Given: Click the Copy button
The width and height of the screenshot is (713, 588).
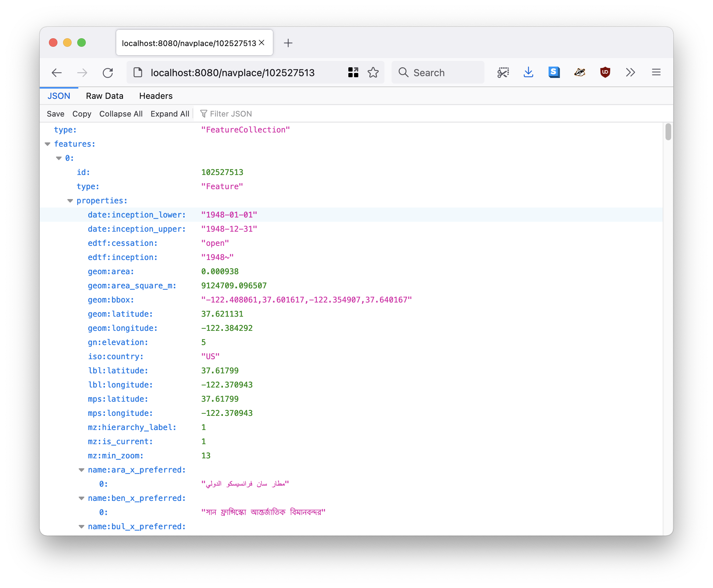Looking at the screenshot, I should click(82, 114).
